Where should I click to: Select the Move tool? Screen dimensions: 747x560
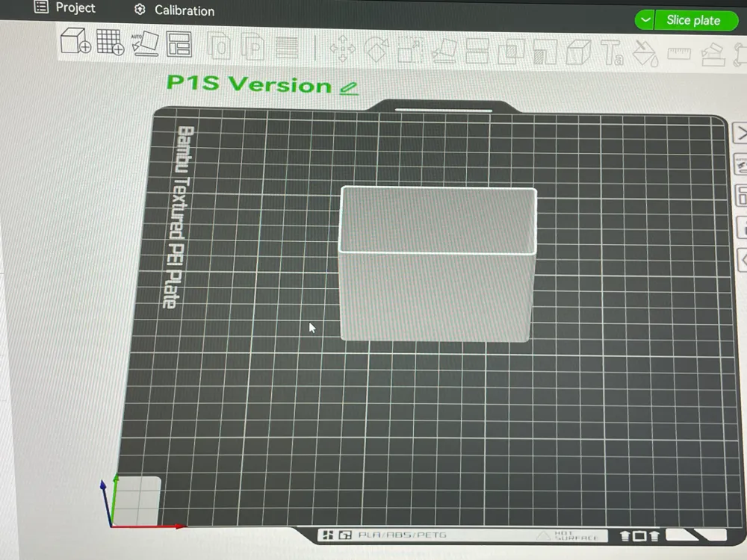click(343, 49)
